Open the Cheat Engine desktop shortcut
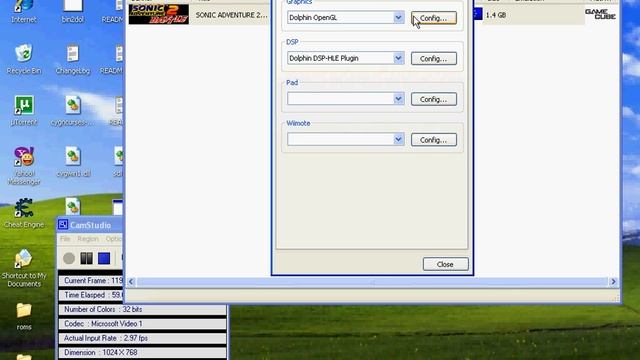Image resolution: width=640 pixels, height=360 pixels. [24, 213]
